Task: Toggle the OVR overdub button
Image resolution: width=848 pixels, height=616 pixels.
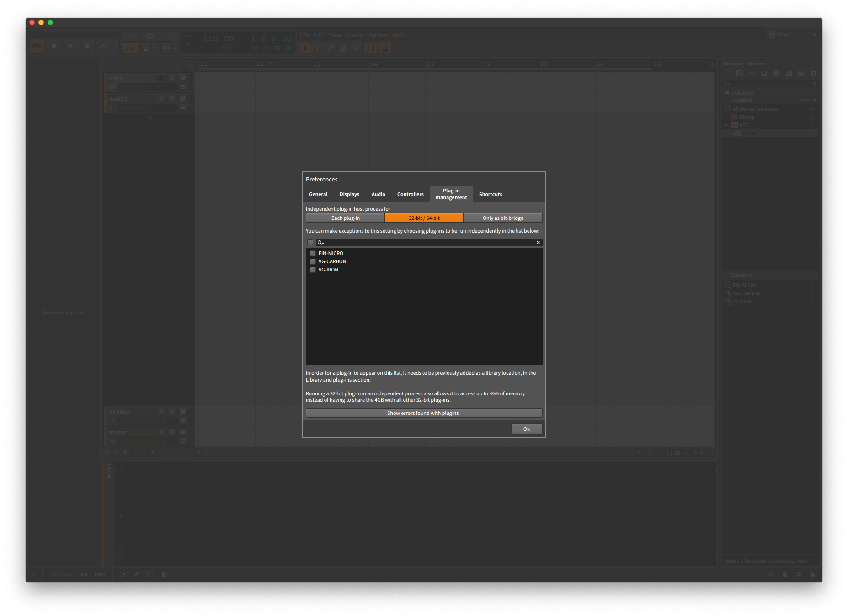Action: (x=130, y=48)
